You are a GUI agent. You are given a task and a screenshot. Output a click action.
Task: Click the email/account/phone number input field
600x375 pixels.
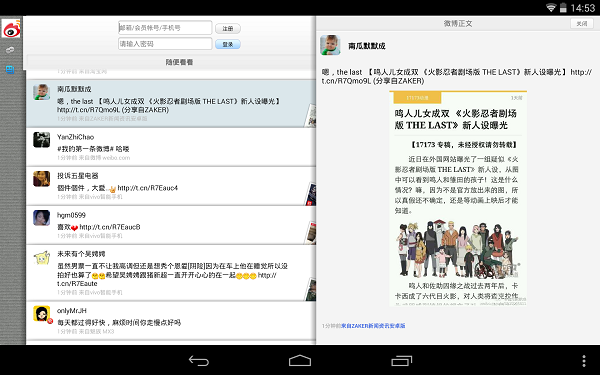(x=165, y=28)
